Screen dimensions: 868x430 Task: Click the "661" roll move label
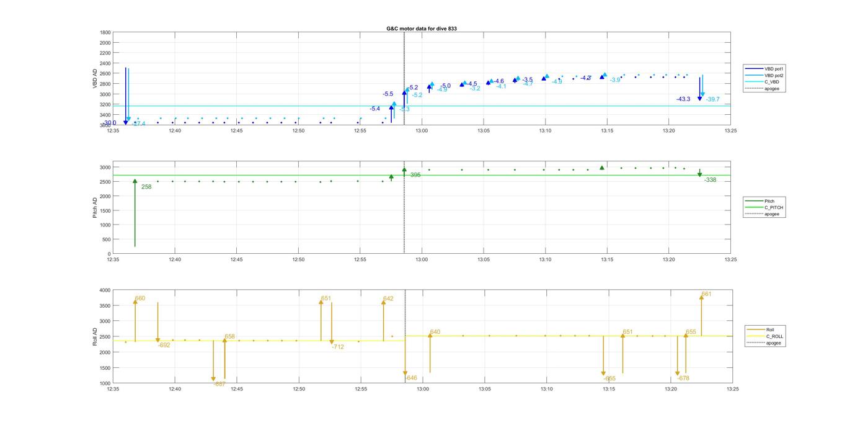tap(707, 294)
